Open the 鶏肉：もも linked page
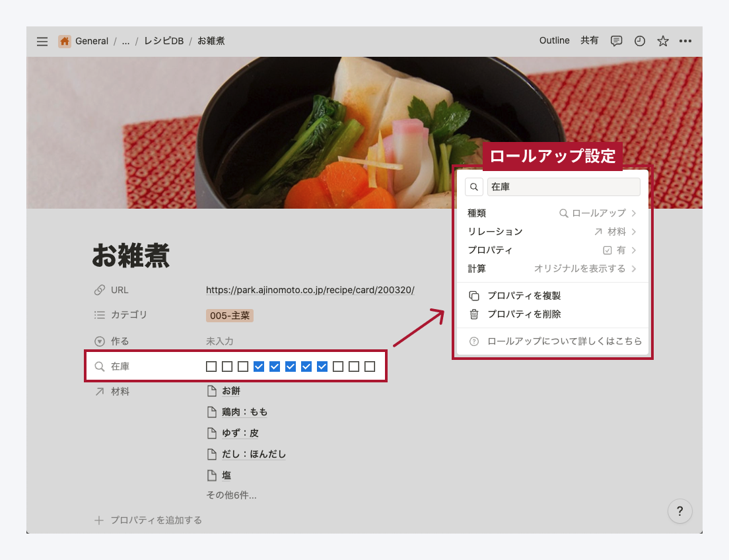Screen dimensions: 729x560 (x=244, y=411)
